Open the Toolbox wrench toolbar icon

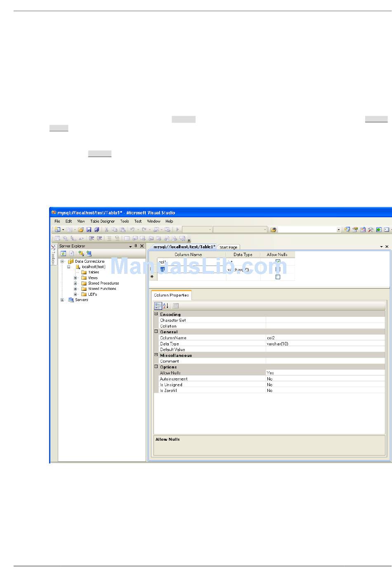coord(371,230)
